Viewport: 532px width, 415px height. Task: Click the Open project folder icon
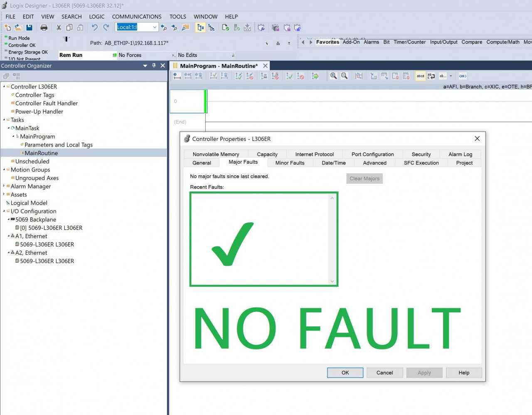click(18, 27)
